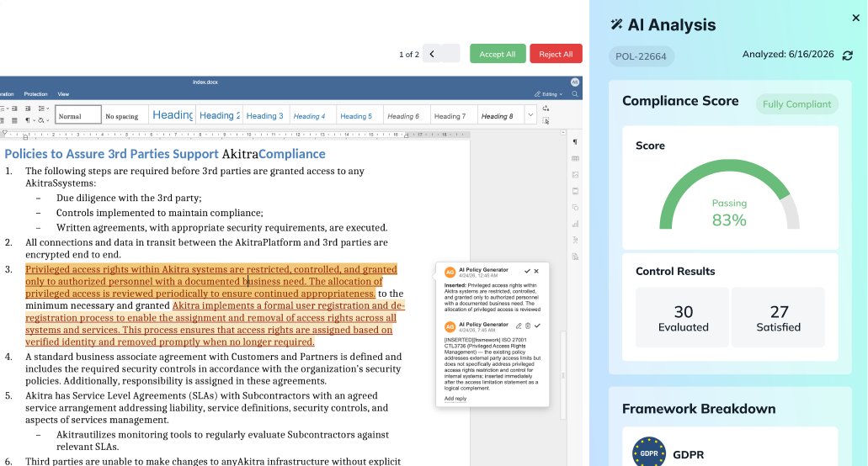Reject the inserted change with X
This screenshot has width=868, height=466.
tap(536, 271)
